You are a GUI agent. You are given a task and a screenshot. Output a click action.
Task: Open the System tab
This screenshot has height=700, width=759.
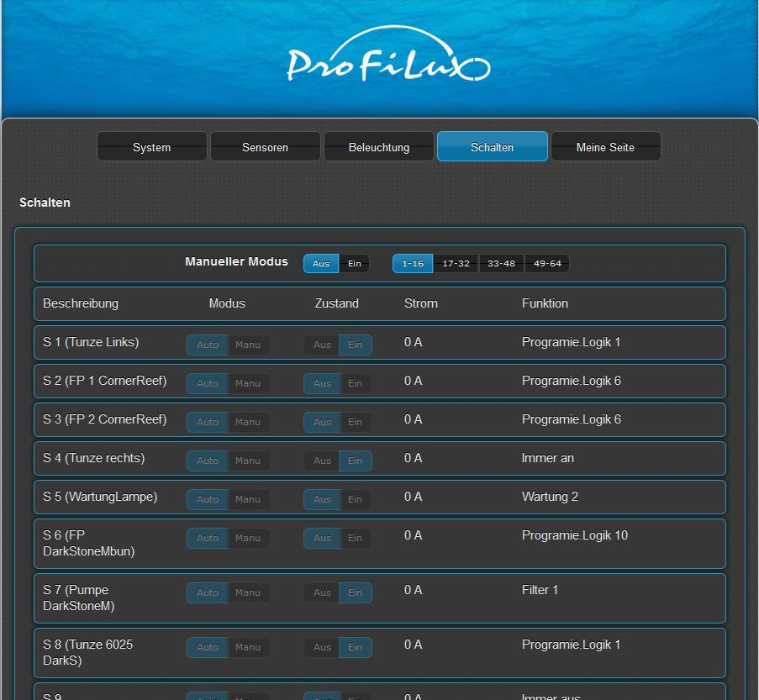click(x=151, y=147)
